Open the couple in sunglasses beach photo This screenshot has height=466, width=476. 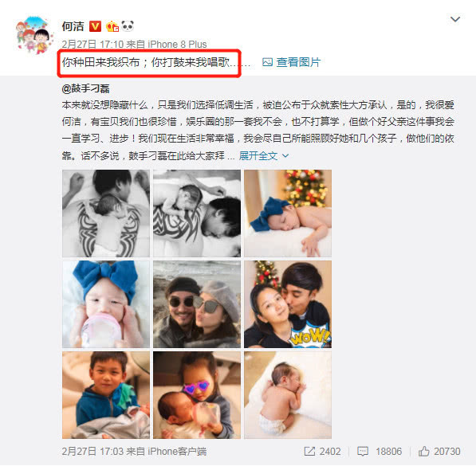(197, 304)
